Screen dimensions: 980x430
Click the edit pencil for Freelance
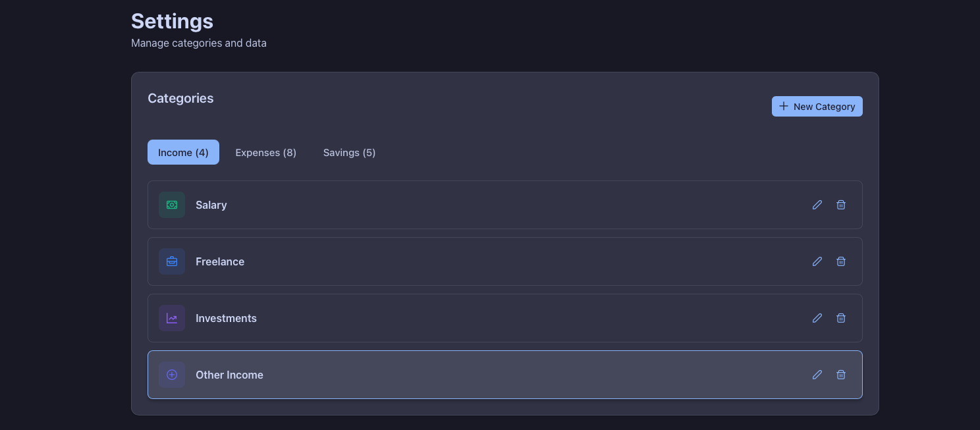click(x=817, y=261)
